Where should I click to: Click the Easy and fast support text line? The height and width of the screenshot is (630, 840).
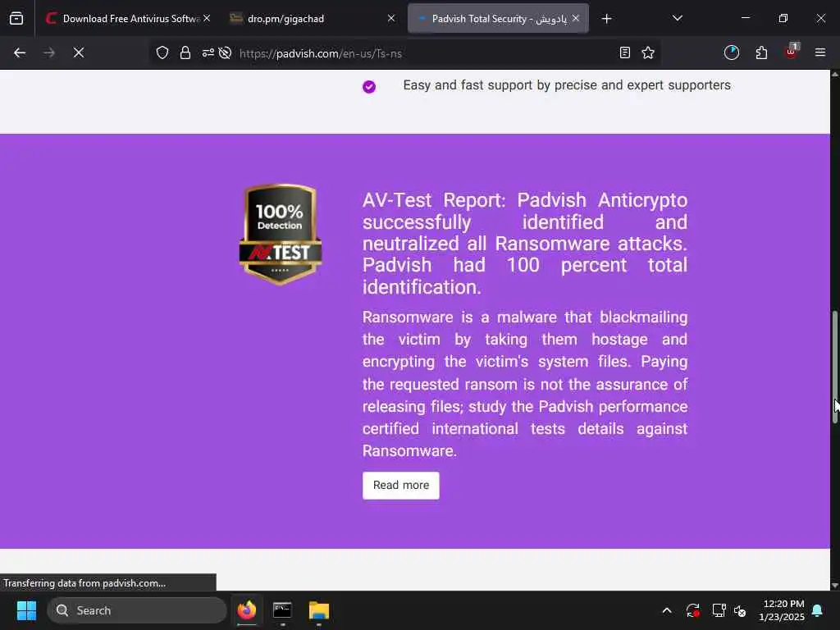[x=567, y=85]
